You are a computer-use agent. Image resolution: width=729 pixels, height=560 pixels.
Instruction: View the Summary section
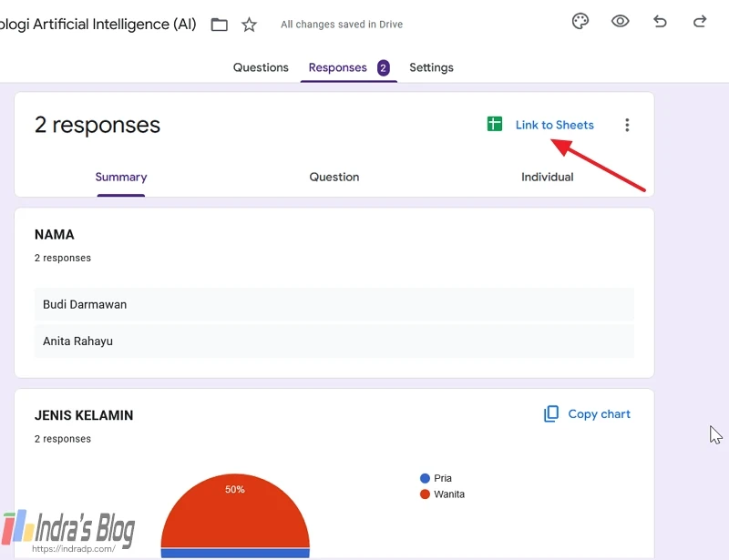coord(120,177)
